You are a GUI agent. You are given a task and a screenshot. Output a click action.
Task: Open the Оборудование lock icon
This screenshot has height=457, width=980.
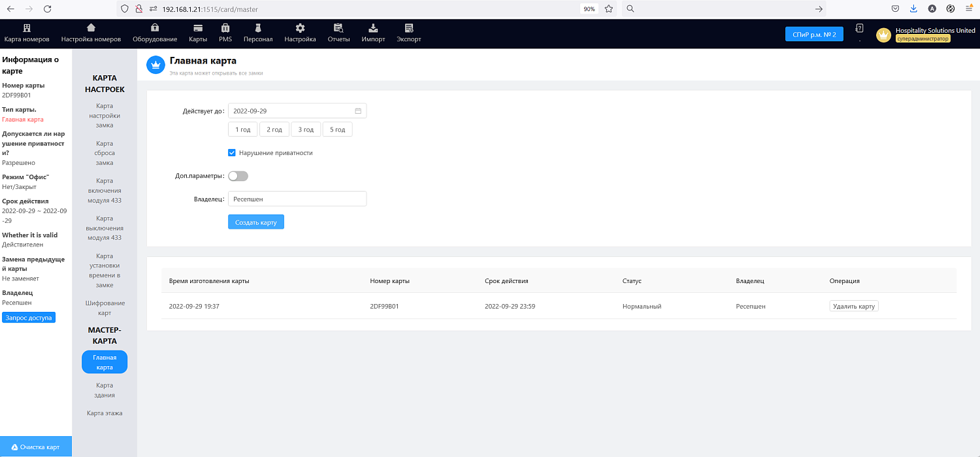point(155,28)
